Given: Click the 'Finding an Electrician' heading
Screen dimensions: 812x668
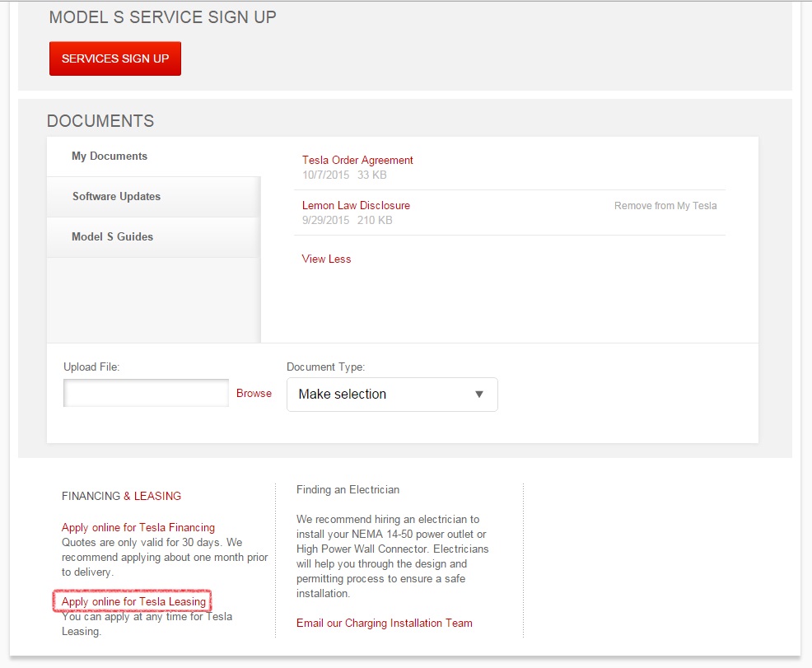Looking at the screenshot, I should [348, 490].
